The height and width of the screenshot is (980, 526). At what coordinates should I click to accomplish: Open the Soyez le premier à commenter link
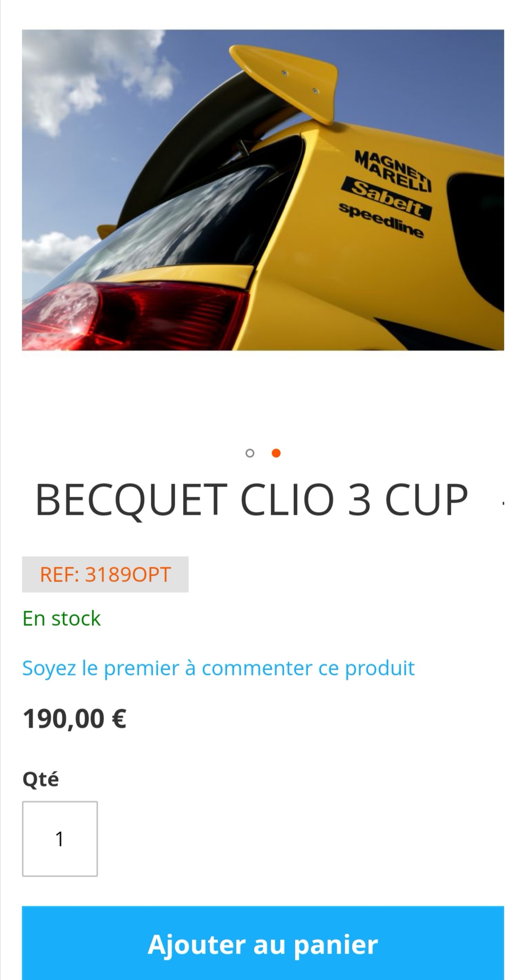218,668
